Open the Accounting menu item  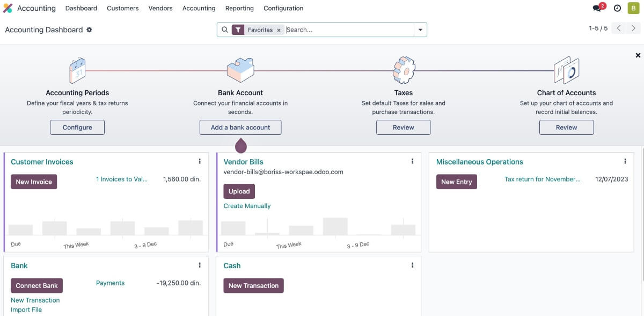[199, 8]
